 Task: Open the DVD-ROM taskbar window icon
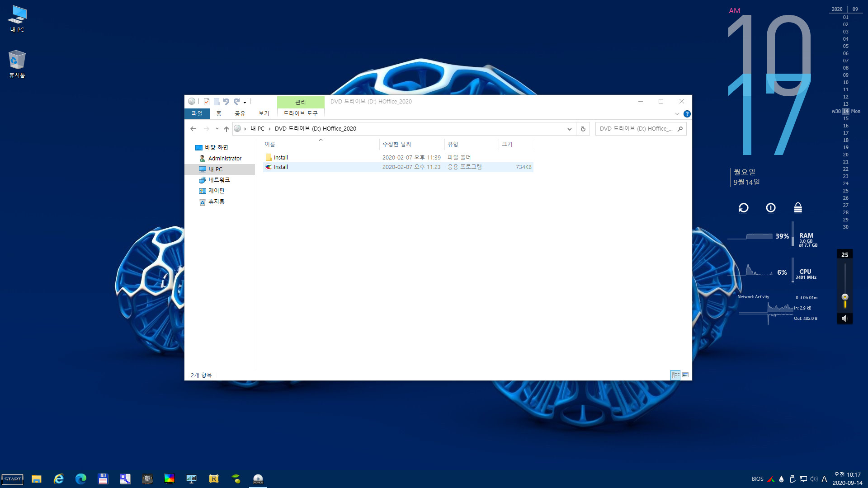pyautogui.click(x=258, y=479)
